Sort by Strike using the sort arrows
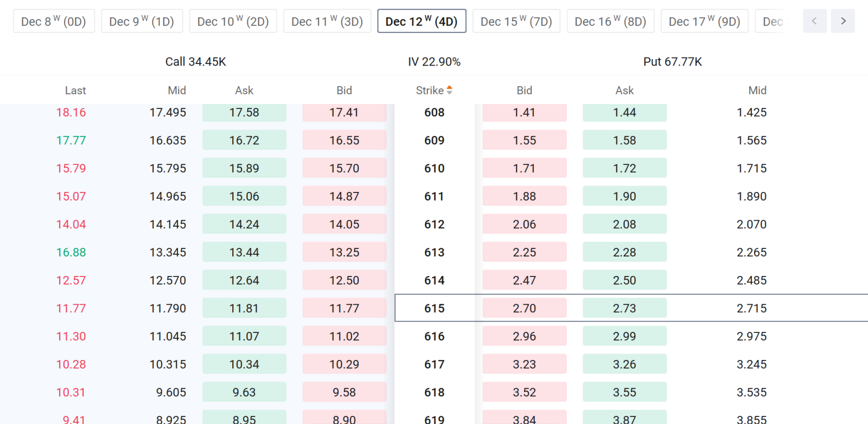Viewport: 868px width, 424px height. tap(449, 90)
